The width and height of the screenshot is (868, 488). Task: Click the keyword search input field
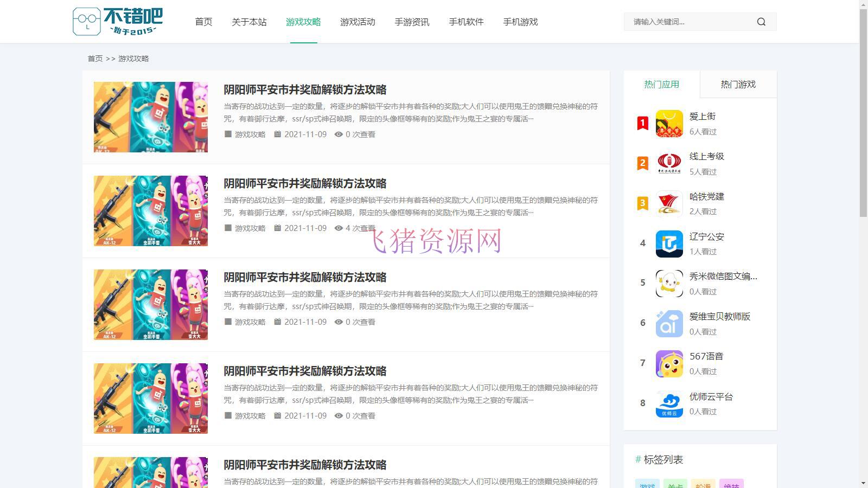(689, 22)
